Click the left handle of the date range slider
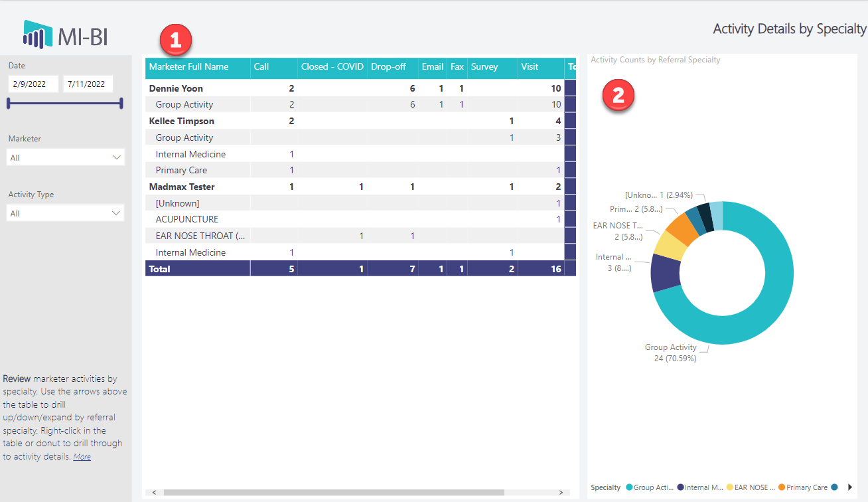868x502 pixels. click(9, 103)
